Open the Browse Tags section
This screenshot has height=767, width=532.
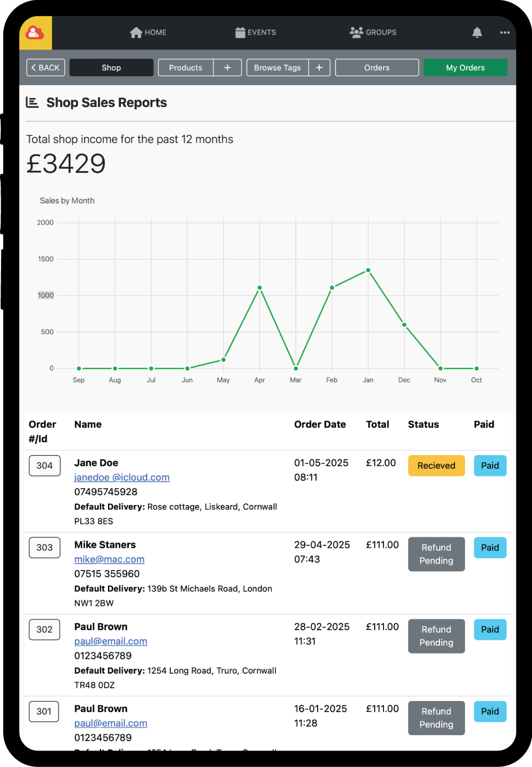tap(277, 68)
